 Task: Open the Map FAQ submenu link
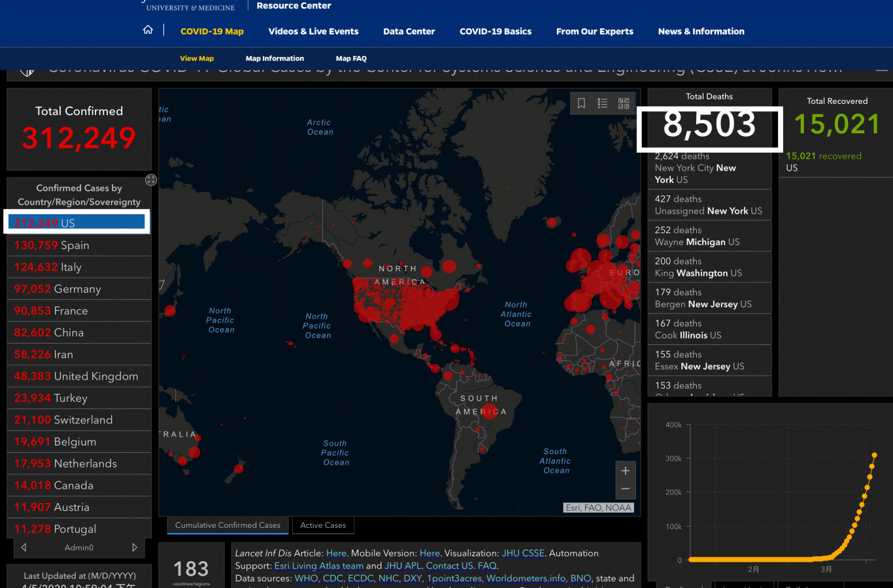(x=351, y=59)
